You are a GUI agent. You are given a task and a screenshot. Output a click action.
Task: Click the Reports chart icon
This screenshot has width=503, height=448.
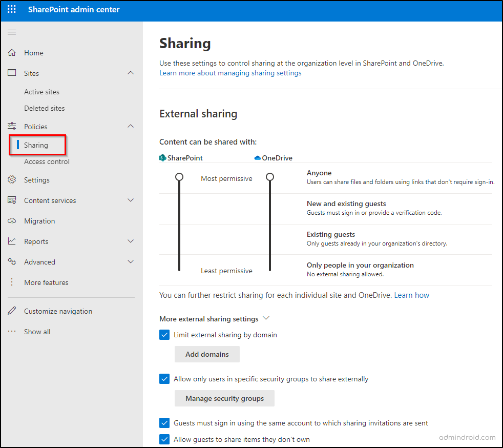(12, 241)
